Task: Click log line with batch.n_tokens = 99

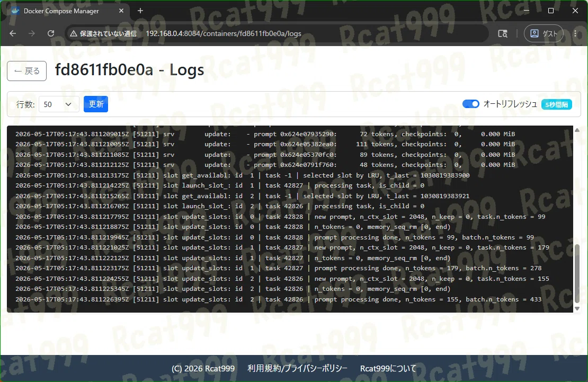Action: [274, 237]
